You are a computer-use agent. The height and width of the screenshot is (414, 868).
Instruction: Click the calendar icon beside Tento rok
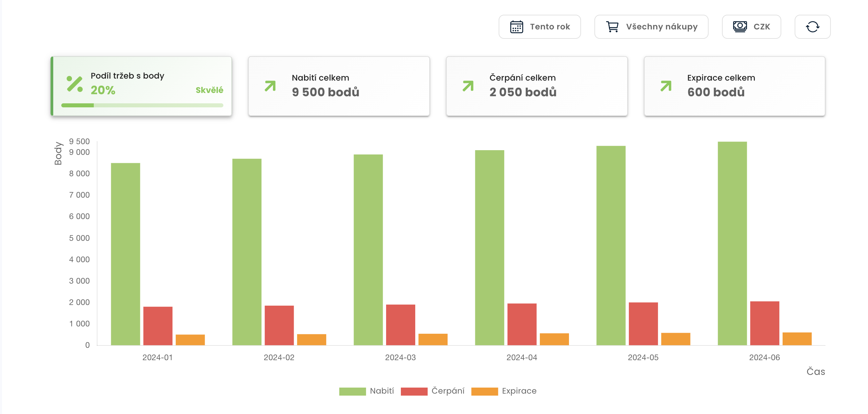coord(516,27)
